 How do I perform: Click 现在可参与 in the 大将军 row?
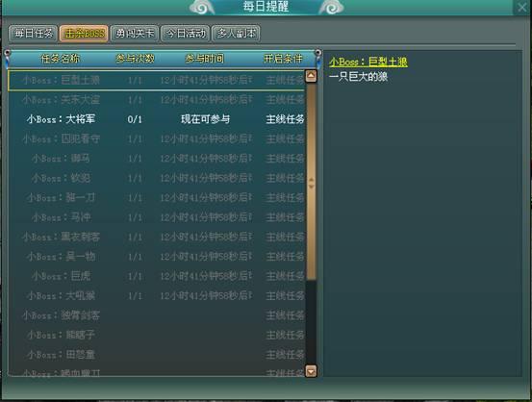pyautogui.click(x=205, y=119)
